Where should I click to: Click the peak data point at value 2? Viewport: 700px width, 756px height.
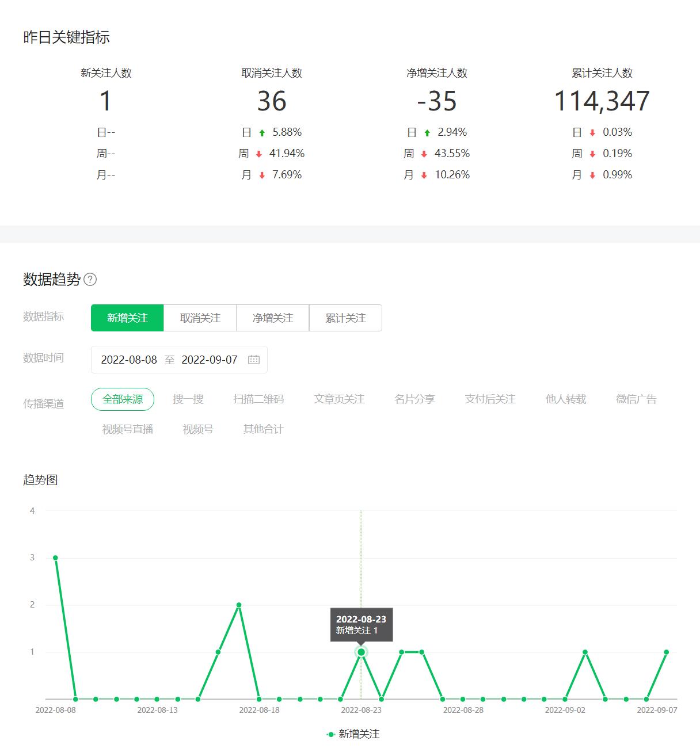click(239, 605)
